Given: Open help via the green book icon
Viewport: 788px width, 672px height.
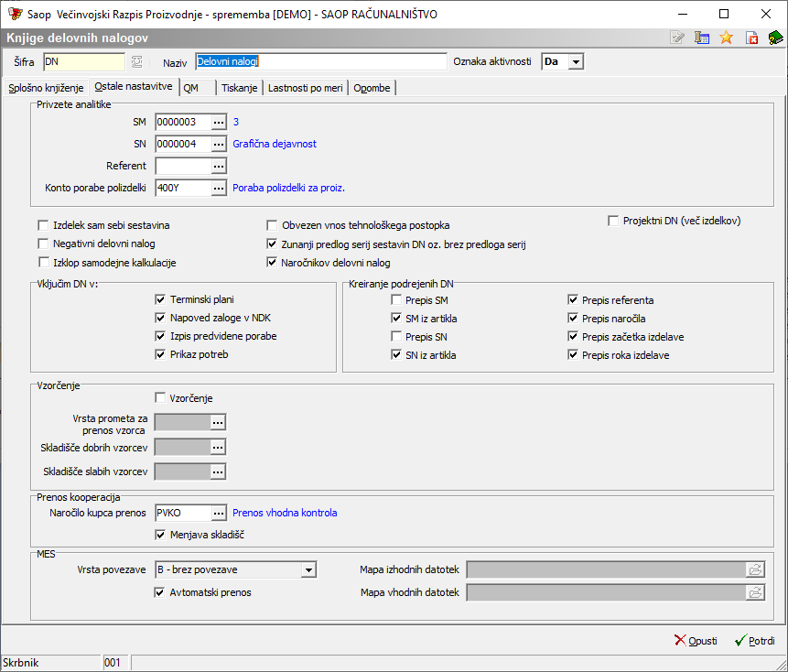Looking at the screenshot, I should pyautogui.click(x=775, y=38).
